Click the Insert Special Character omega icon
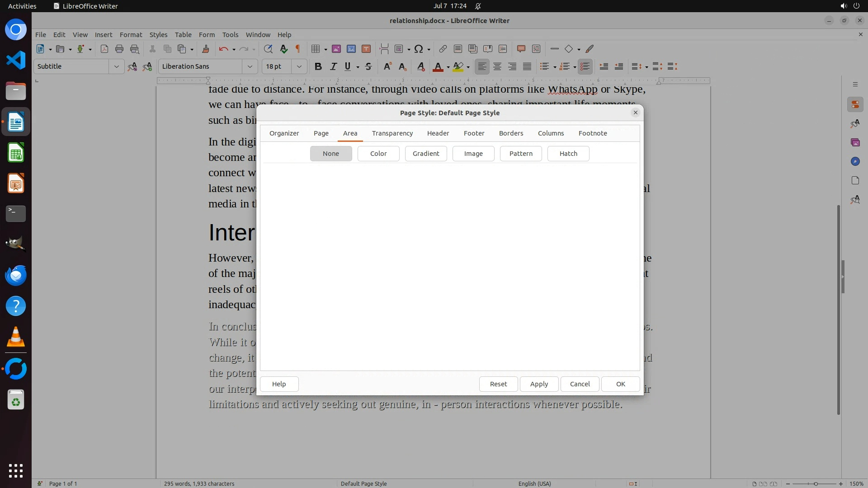The image size is (868, 488). click(419, 49)
